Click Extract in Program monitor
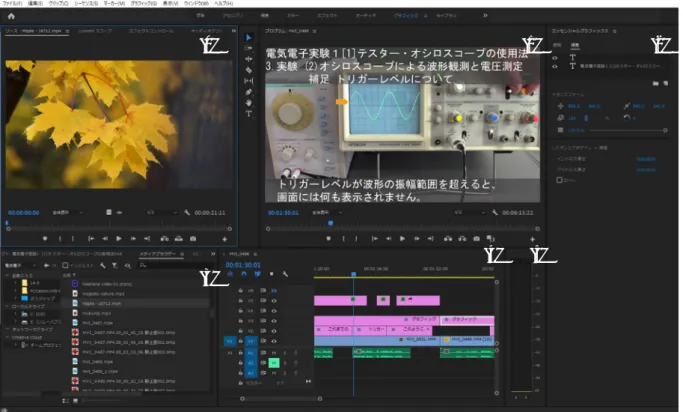This screenshot has height=412, width=683. point(462,239)
